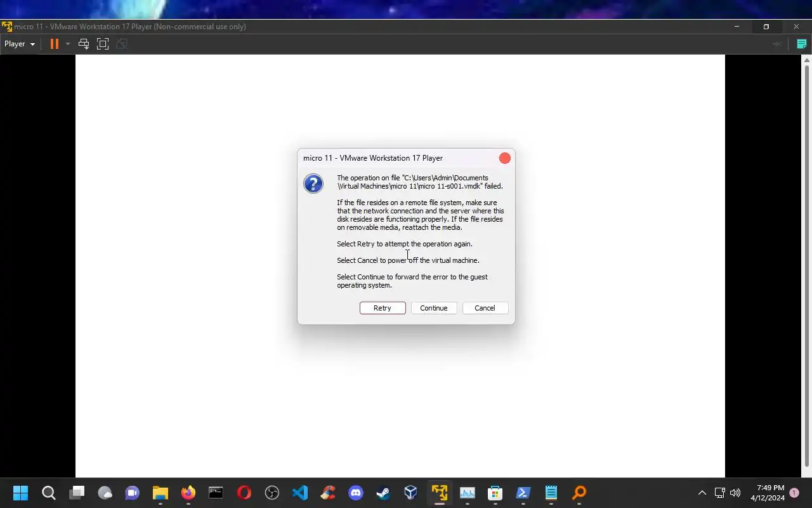The width and height of the screenshot is (812, 508).
Task: Open the green message log icon
Action: 801,44
